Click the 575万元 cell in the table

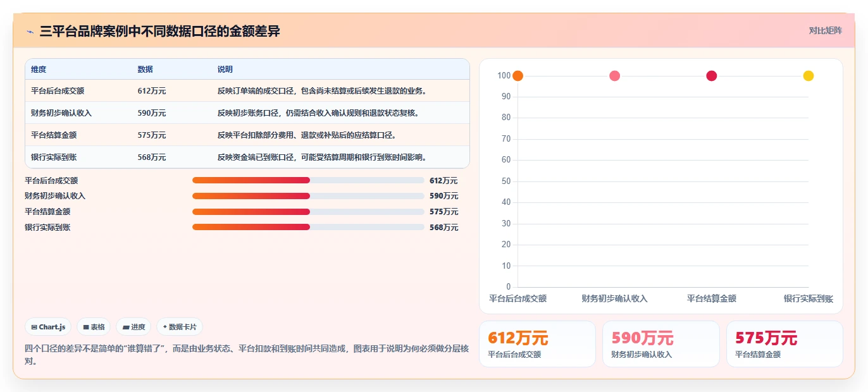coord(152,135)
